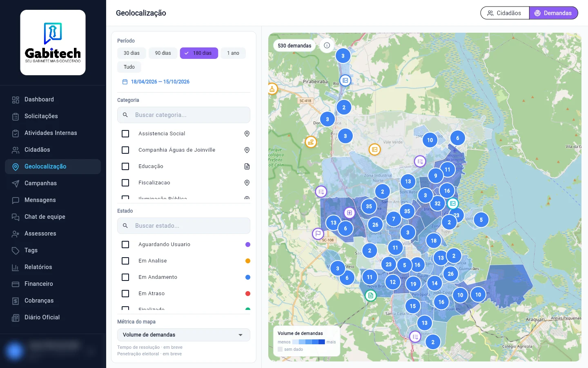588x368 pixels.
Task: Click the orange marker near Pirabeiraba
Action: (x=272, y=89)
